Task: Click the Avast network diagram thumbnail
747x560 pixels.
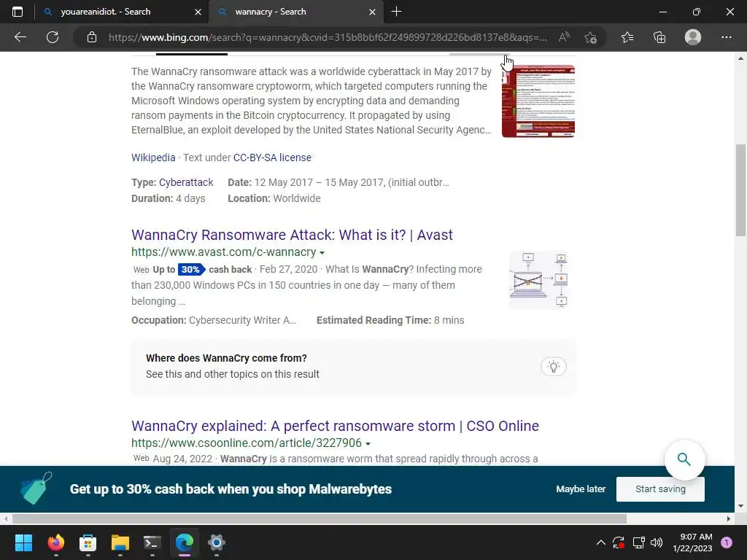Action: pos(538,281)
